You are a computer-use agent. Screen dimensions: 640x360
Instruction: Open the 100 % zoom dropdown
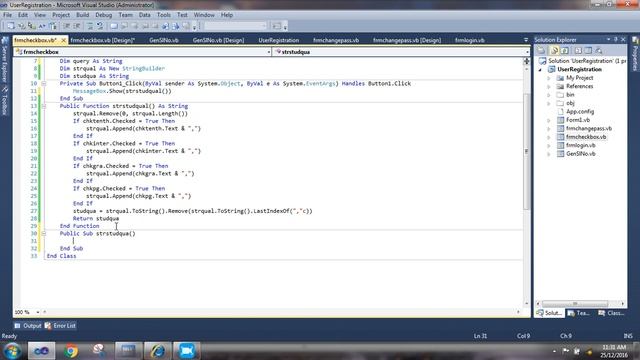pos(38,312)
